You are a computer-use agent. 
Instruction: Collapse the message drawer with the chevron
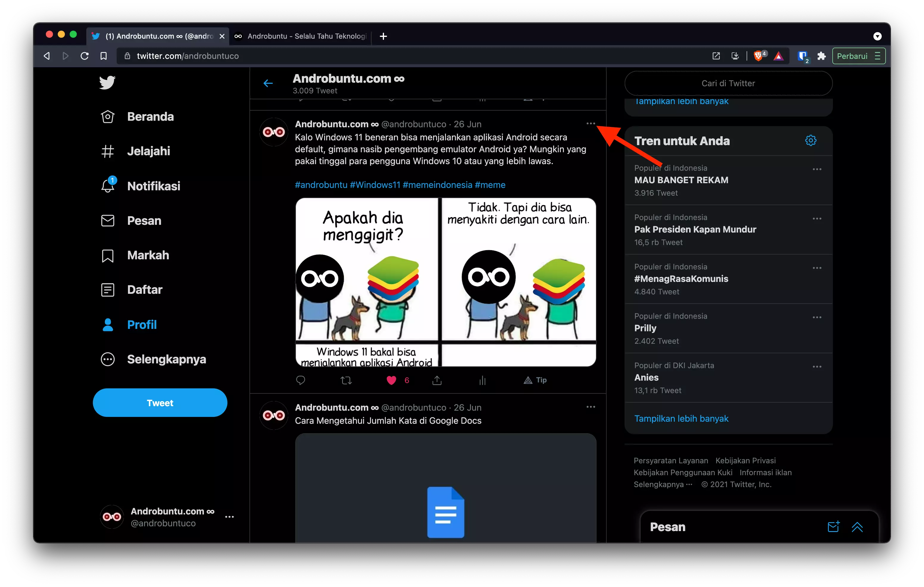(858, 527)
